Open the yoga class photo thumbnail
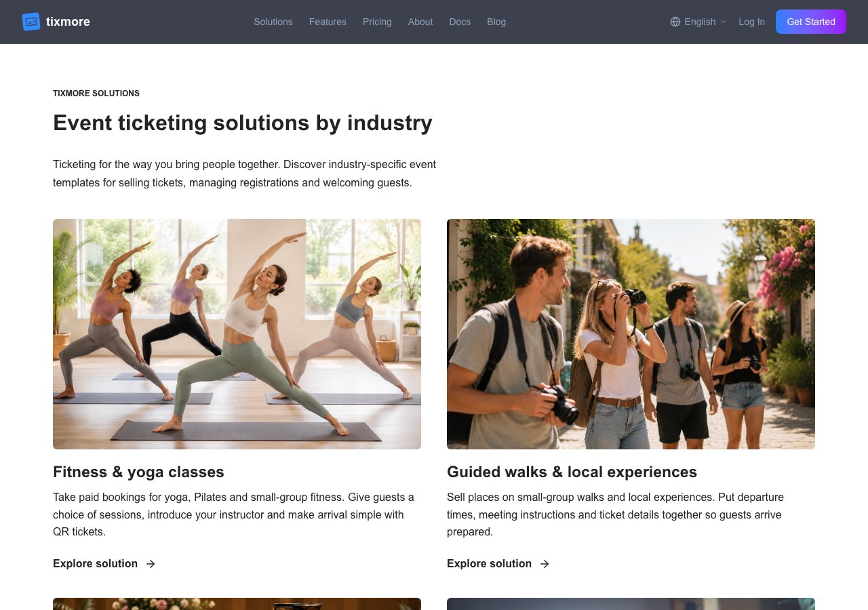 pos(237,334)
